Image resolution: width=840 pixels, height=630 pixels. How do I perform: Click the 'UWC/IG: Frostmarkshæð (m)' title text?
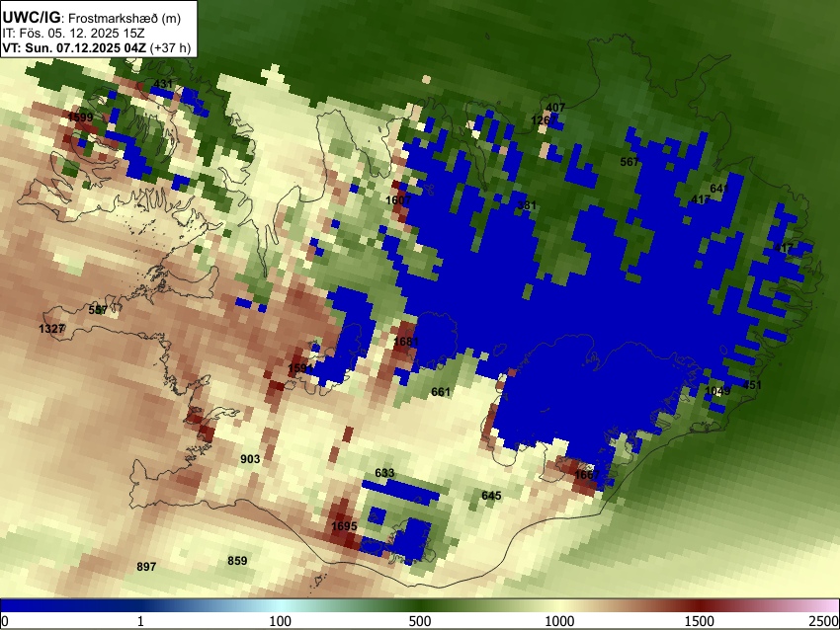point(92,18)
